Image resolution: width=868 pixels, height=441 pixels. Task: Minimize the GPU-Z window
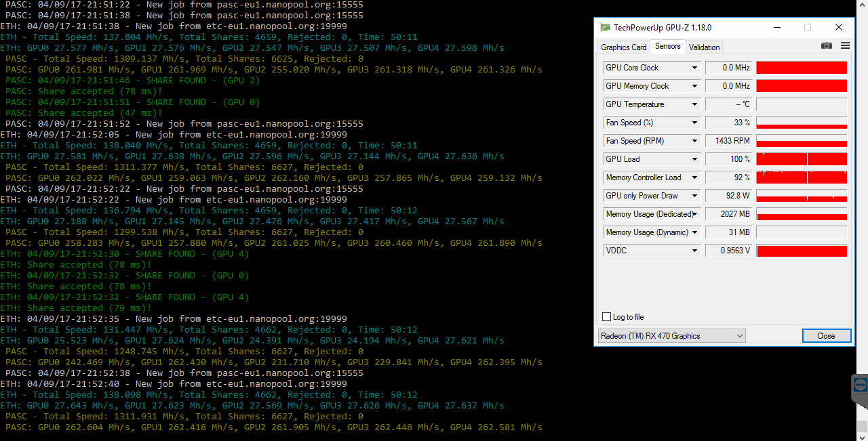point(776,28)
